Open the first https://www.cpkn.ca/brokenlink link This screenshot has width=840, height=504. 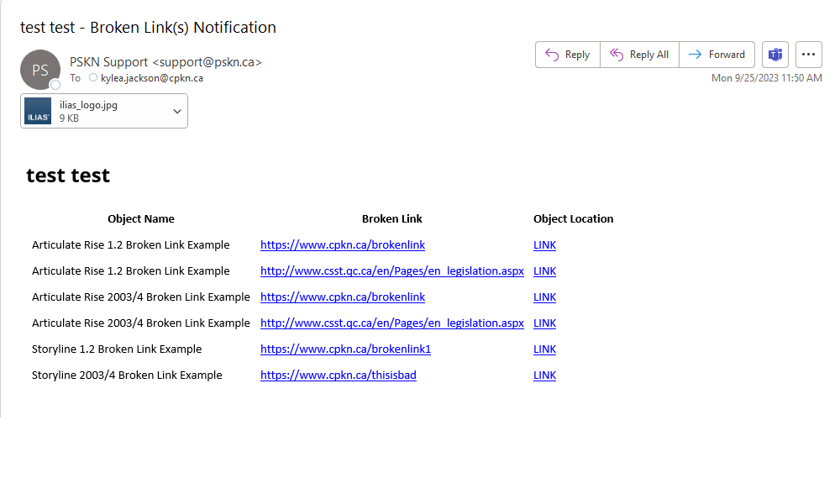point(343,244)
